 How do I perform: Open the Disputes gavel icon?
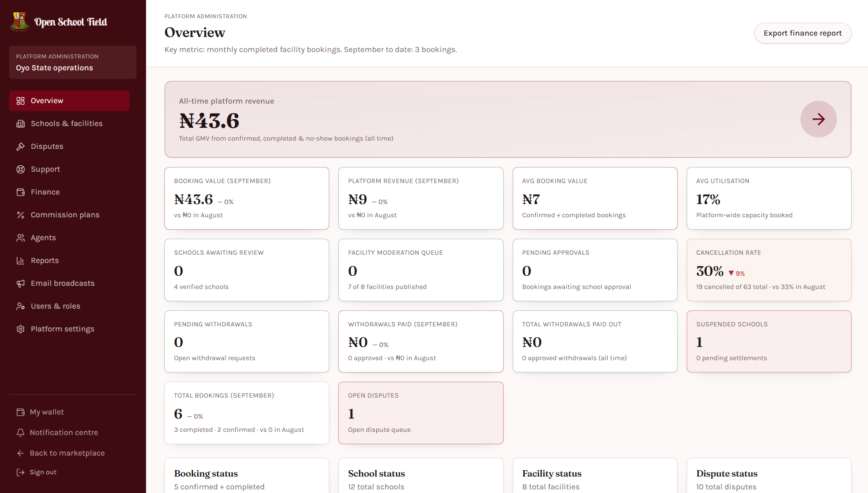coord(21,147)
